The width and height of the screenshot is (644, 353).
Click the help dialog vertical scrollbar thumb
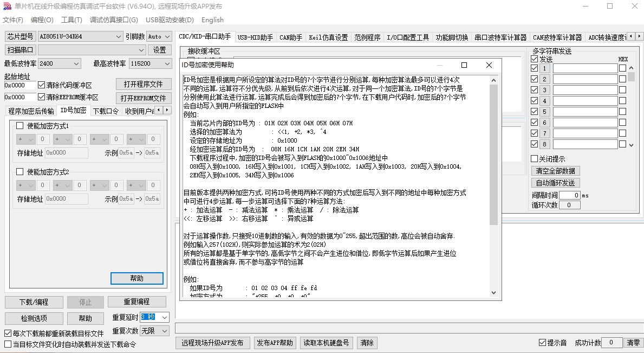[x=493, y=155]
